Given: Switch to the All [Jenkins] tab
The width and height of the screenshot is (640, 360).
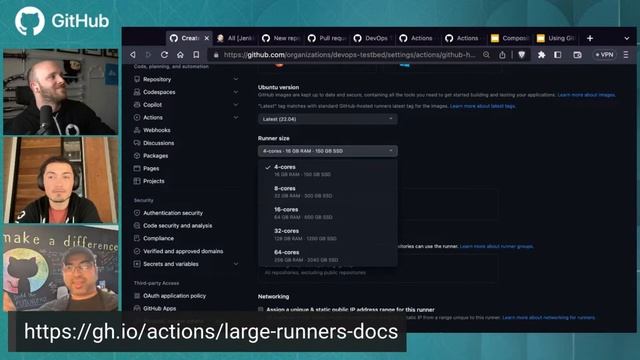Looking at the screenshot, I should [x=236, y=38].
